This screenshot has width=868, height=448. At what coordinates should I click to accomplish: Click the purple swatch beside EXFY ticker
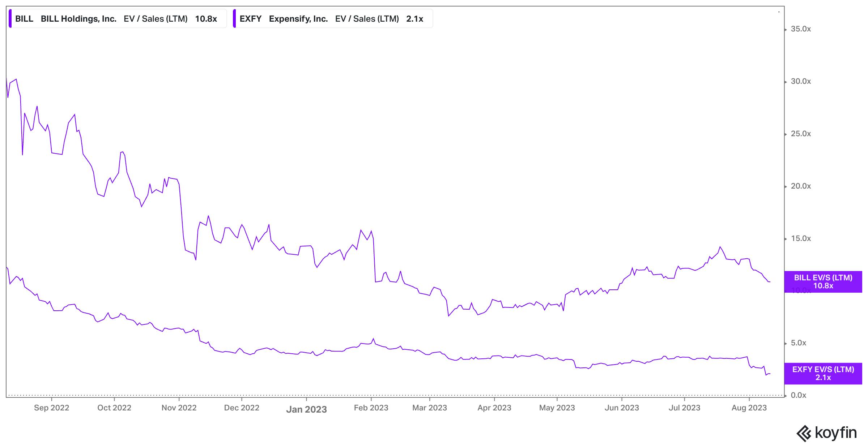[235, 19]
